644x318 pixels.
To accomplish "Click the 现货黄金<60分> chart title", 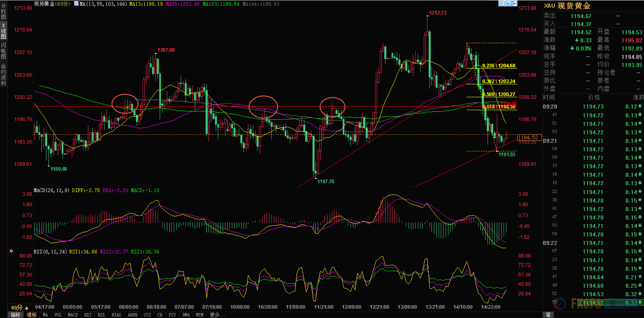I will coord(52,4).
